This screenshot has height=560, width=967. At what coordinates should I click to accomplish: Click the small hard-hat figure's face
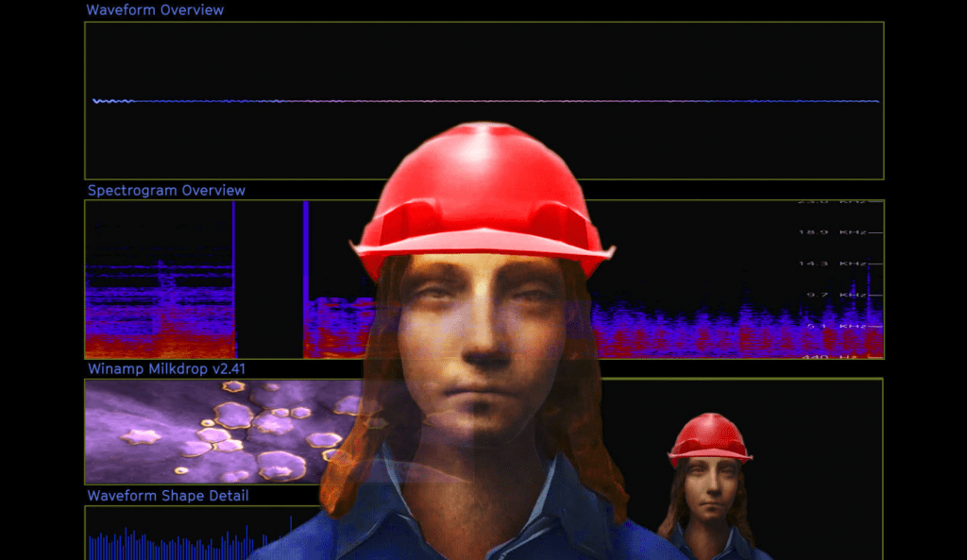tap(710, 487)
